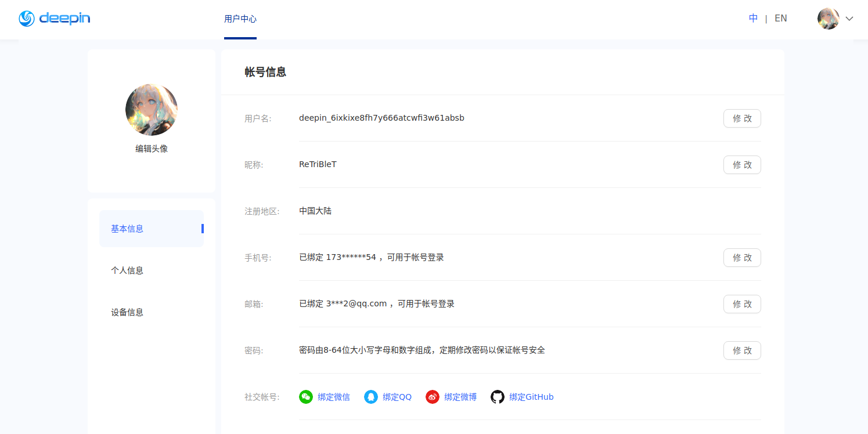
Task: Click the 编辑头像 link
Action: coord(151,148)
